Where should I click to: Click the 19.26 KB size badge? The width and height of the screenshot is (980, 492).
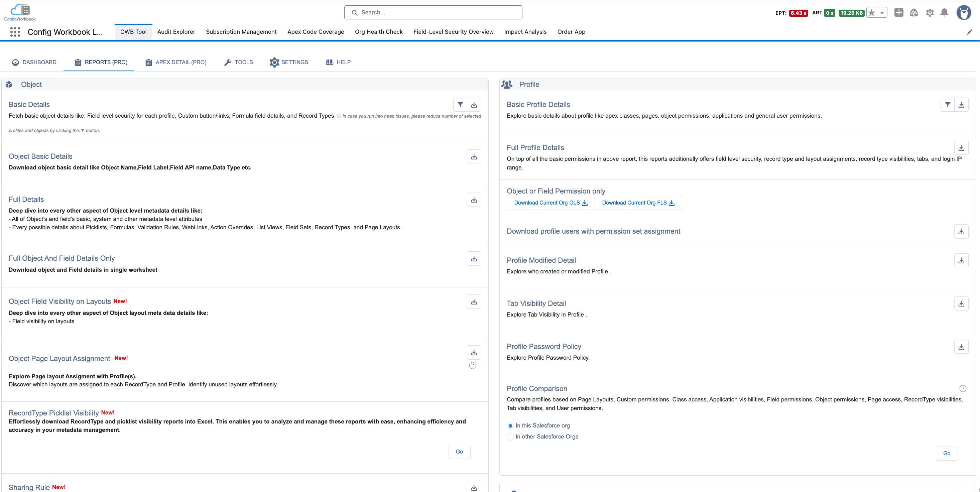pyautogui.click(x=851, y=13)
